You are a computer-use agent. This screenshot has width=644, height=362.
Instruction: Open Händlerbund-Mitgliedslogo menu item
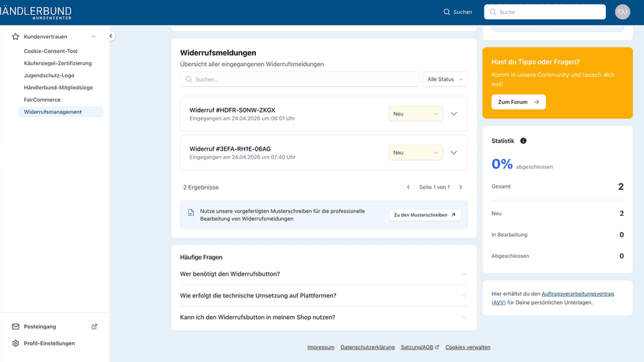point(58,88)
